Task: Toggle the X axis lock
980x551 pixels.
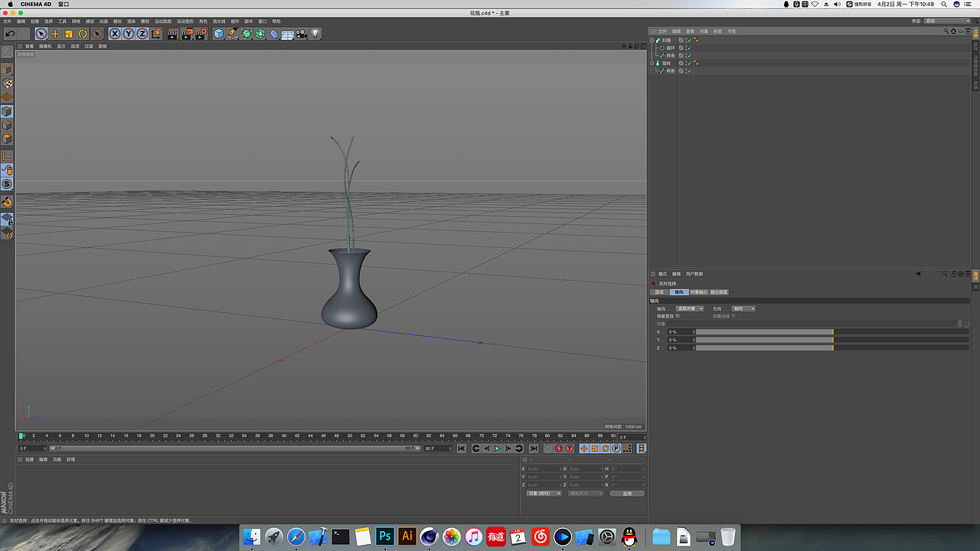Action: pyautogui.click(x=115, y=34)
